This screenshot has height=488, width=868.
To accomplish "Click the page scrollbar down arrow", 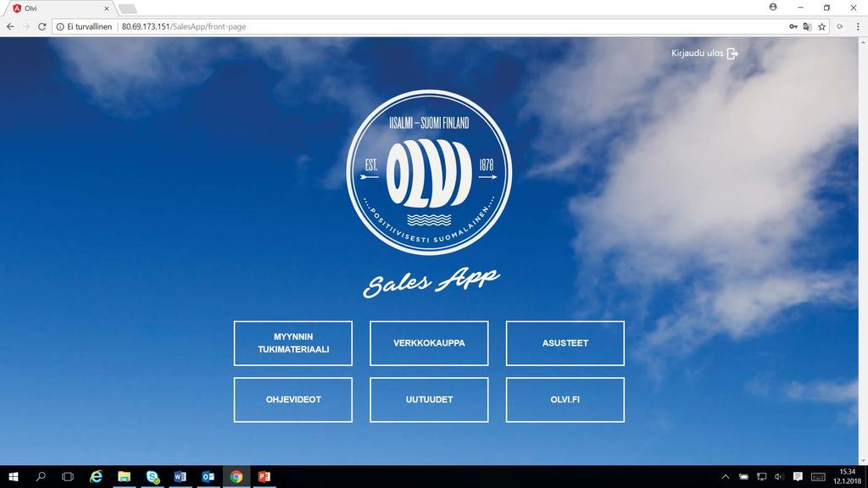I will [x=863, y=461].
